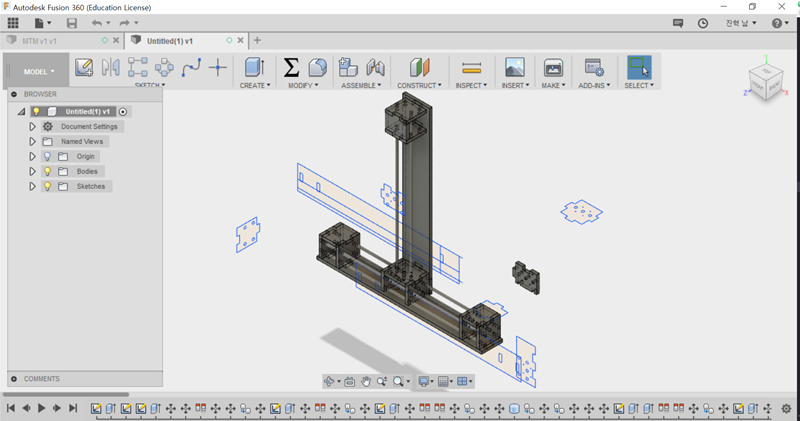Image resolution: width=800 pixels, height=421 pixels.
Task: Hide the Sketches folder light bulb
Action: [47, 186]
